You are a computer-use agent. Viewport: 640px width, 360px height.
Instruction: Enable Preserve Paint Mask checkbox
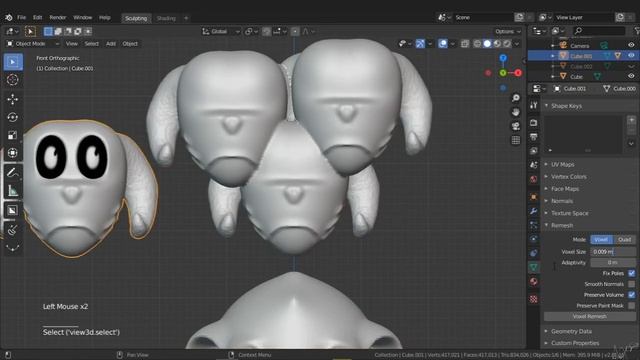pyautogui.click(x=631, y=305)
